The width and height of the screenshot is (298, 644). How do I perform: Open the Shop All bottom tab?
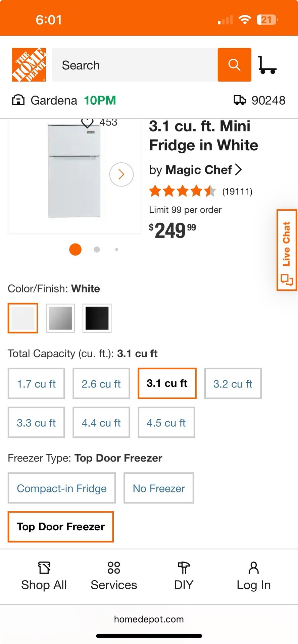click(x=44, y=576)
